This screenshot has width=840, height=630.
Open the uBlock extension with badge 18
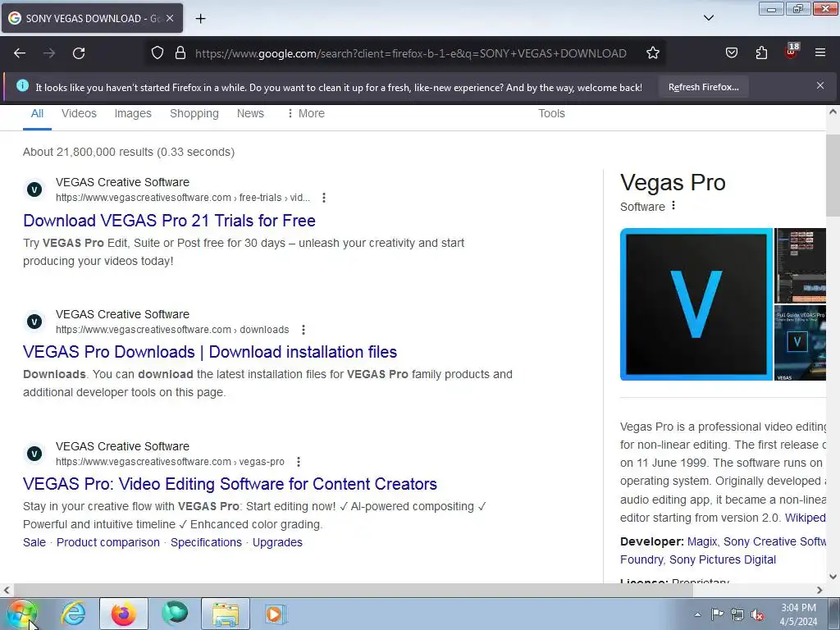(x=792, y=52)
